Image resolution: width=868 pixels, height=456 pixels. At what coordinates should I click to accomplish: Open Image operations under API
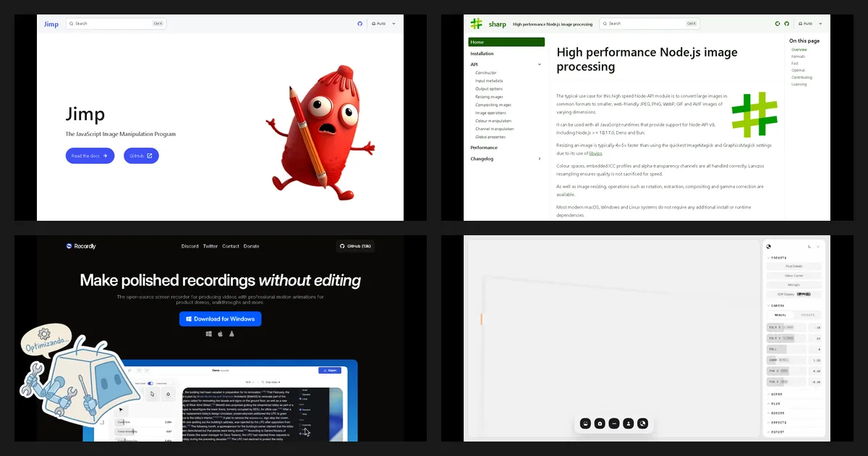tap(490, 113)
